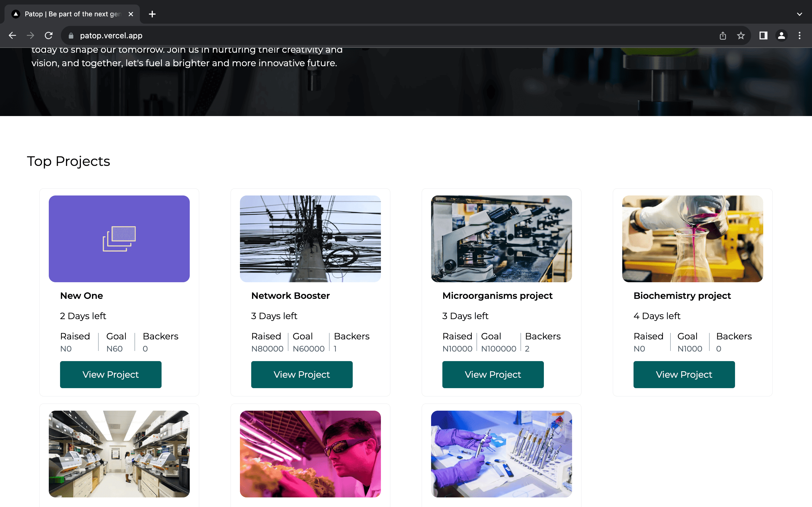
Task: Bookmark this page with star icon
Action: (741, 35)
